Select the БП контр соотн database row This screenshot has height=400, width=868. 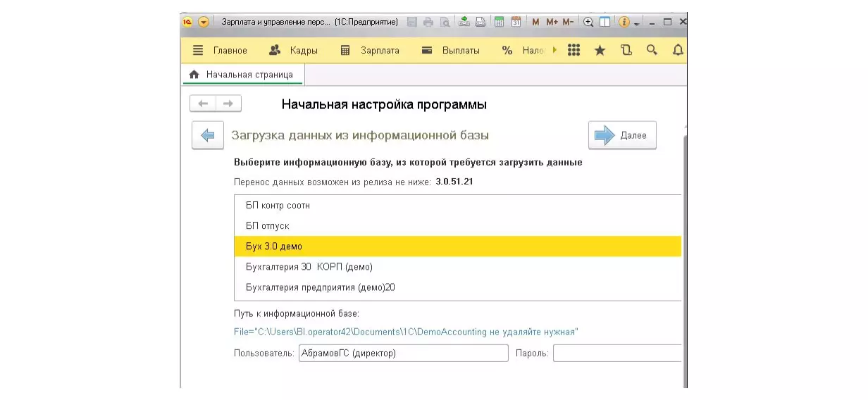[458, 205]
